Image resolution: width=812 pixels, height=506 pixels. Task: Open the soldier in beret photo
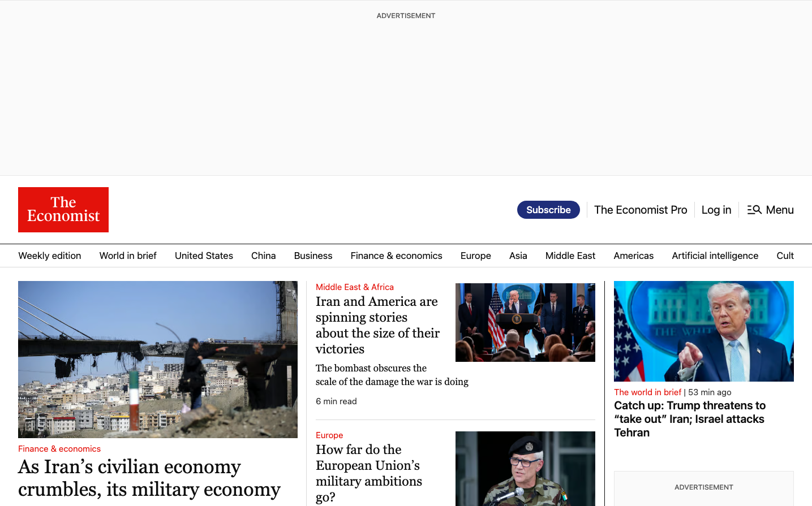click(525, 468)
